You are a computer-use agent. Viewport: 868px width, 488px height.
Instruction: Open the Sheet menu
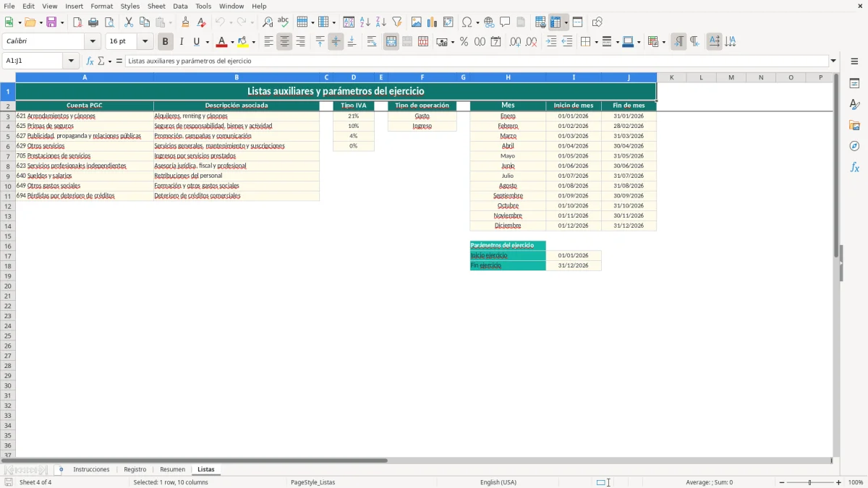click(156, 6)
